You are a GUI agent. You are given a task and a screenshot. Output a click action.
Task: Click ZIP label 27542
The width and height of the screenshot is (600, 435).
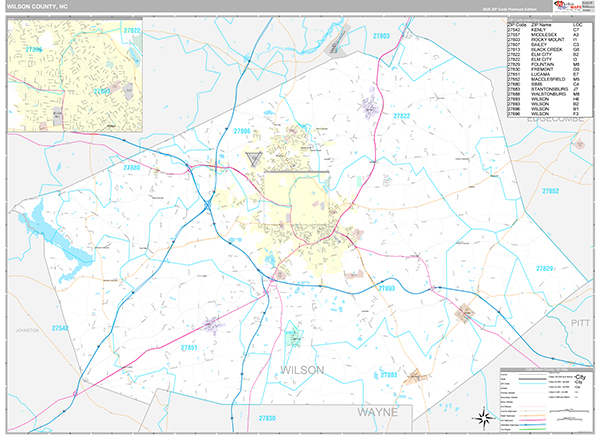point(60,328)
